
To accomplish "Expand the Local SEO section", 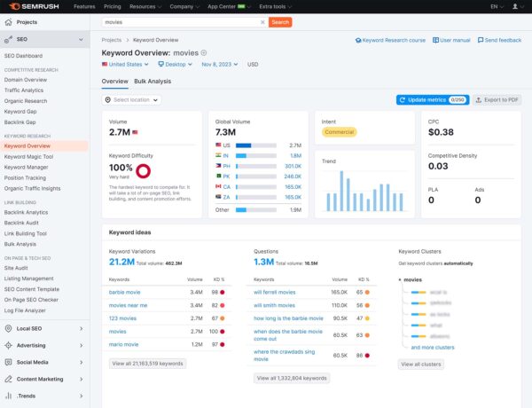I will (x=81, y=328).
